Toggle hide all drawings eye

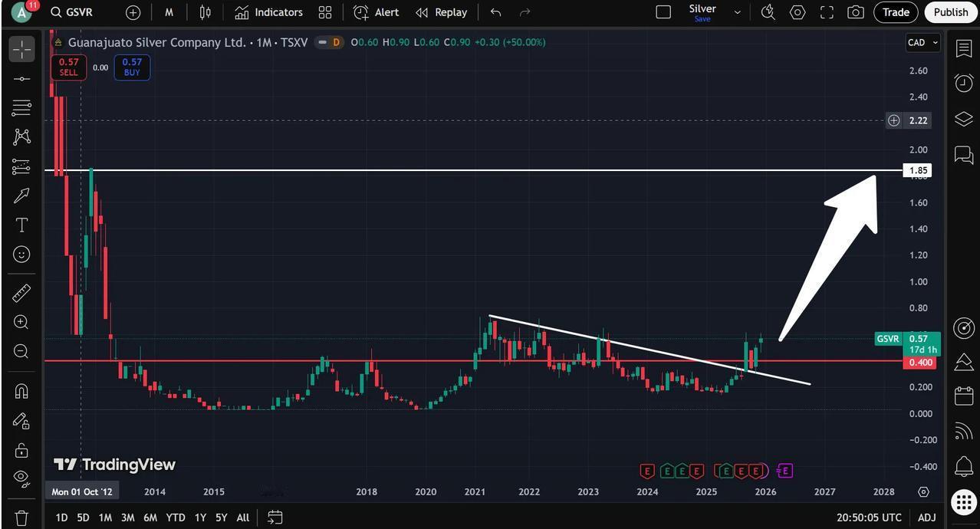[21, 478]
